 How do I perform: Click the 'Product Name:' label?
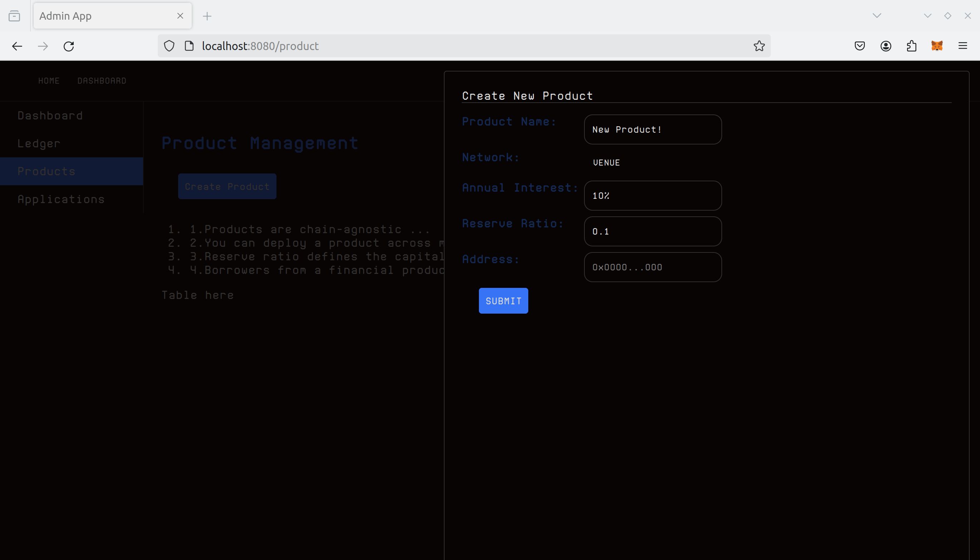point(509,122)
